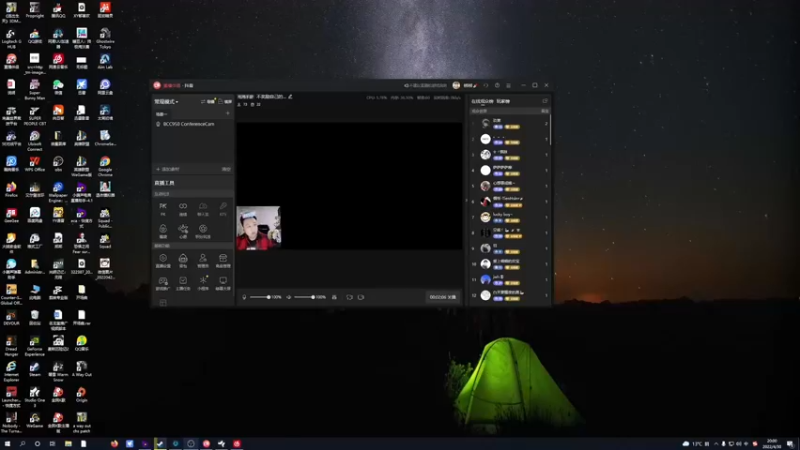This screenshot has height=450, width=800.
Task: Open the audio mixer settings icon
Action: click(334, 297)
